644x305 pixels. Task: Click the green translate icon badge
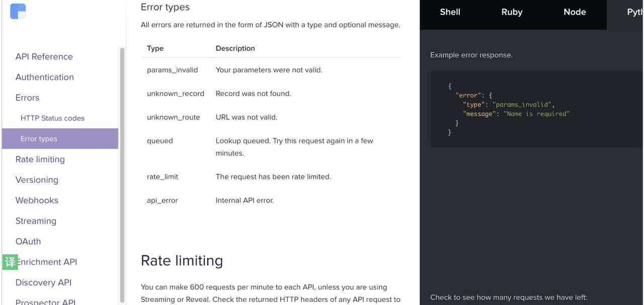click(x=10, y=262)
